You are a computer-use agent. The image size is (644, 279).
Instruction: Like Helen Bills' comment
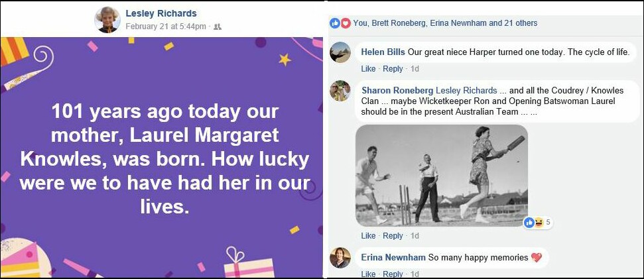point(368,69)
